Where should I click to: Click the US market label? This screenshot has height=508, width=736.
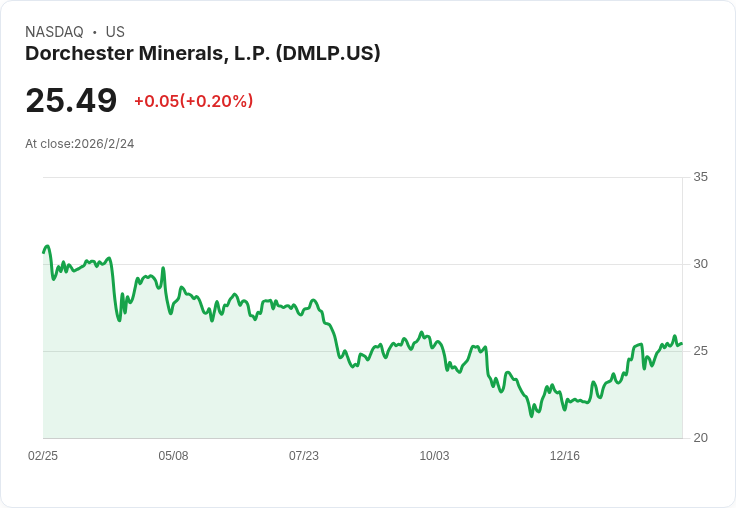click(115, 32)
